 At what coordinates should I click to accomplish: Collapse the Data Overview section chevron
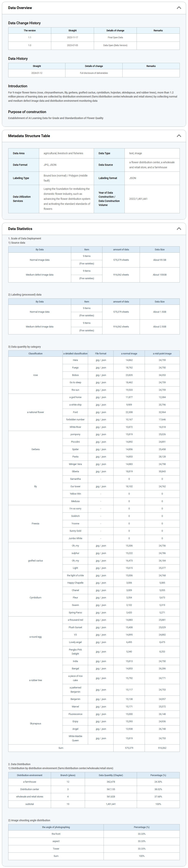(179, 8)
